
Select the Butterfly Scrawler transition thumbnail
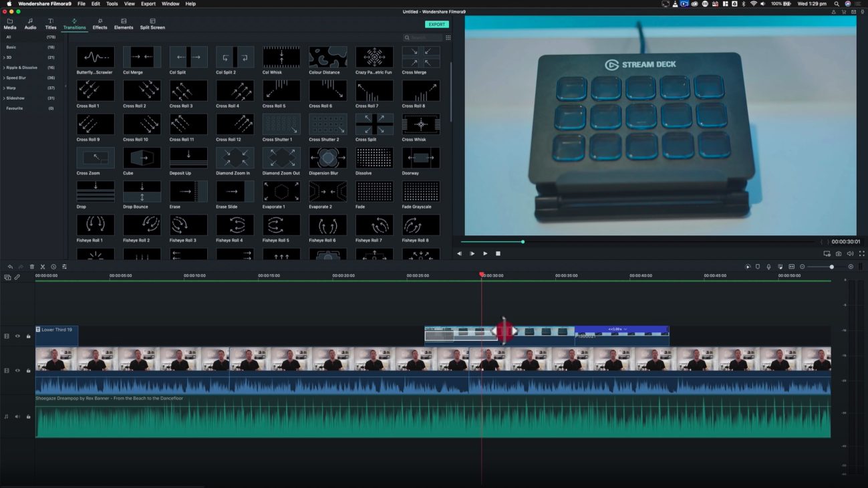coord(96,57)
